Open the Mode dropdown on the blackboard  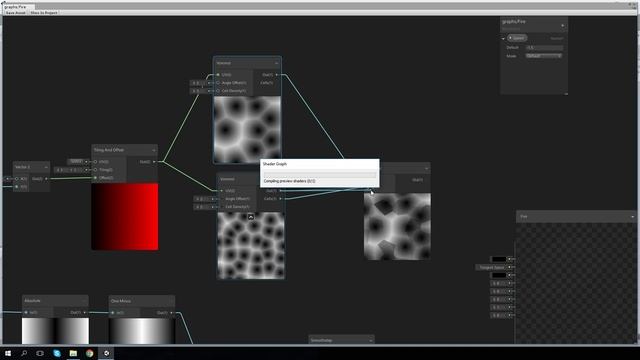(x=544, y=56)
